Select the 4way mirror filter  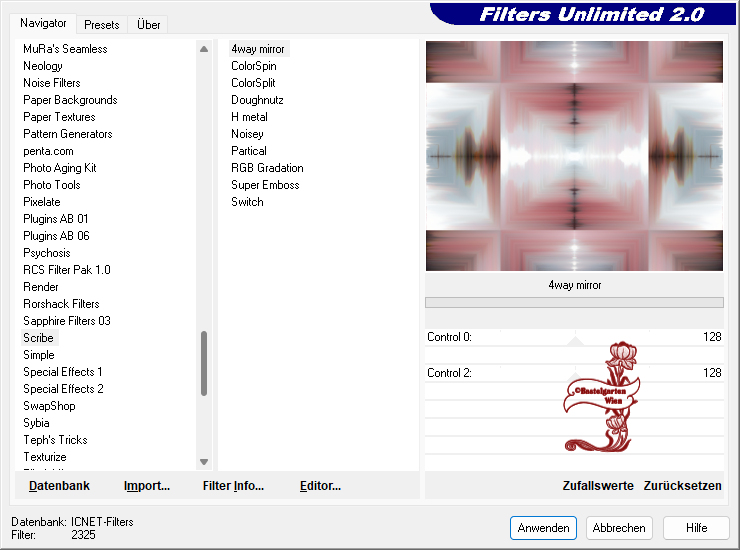point(258,49)
